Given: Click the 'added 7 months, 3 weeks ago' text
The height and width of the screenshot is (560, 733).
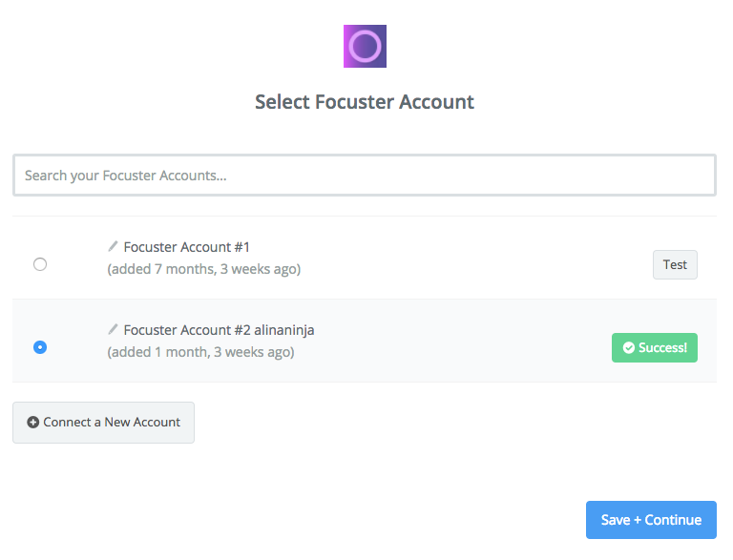Looking at the screenshot, I should point(204,269).
